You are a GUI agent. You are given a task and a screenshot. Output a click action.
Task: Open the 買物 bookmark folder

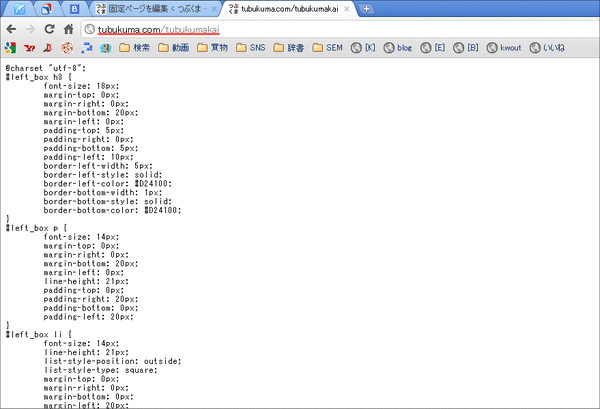[213, 48]
